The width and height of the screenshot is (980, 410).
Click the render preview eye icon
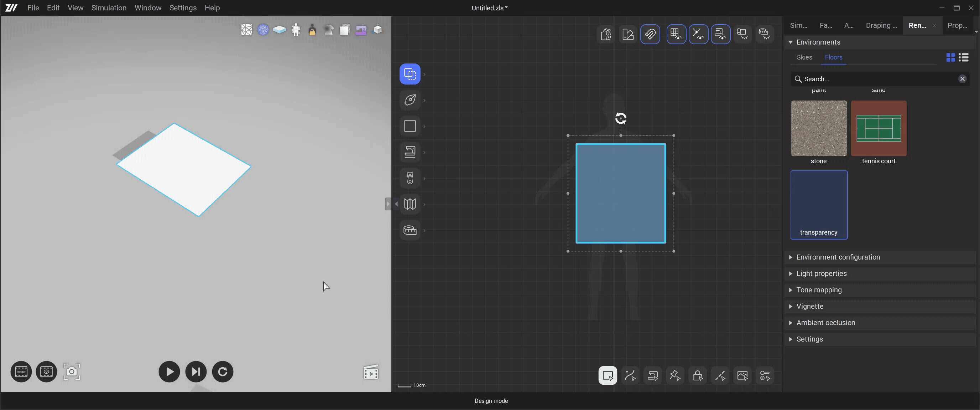(x=46, y=371)
